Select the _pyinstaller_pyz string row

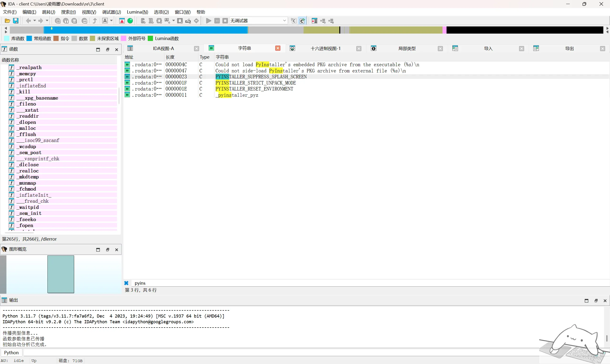pos(366,95)
